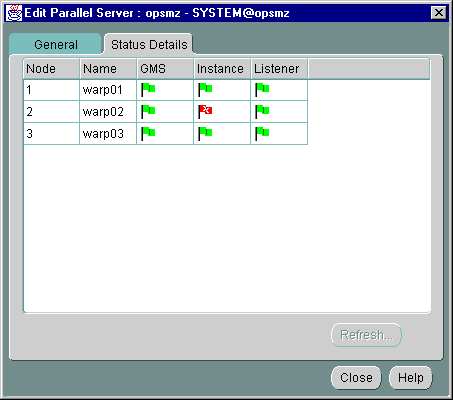Select the Status Details tab
Viewport: 453px width, 400px height.
pos(149,44)
